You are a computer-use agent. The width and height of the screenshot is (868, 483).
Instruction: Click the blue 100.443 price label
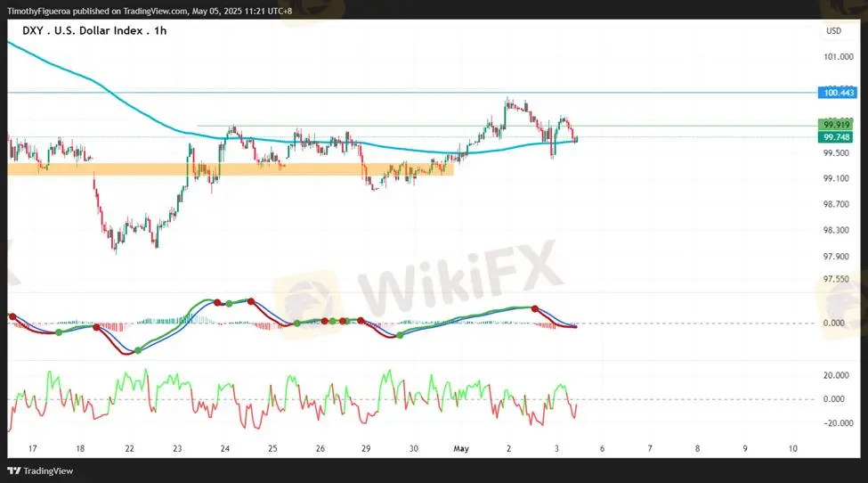click(839, 93)
